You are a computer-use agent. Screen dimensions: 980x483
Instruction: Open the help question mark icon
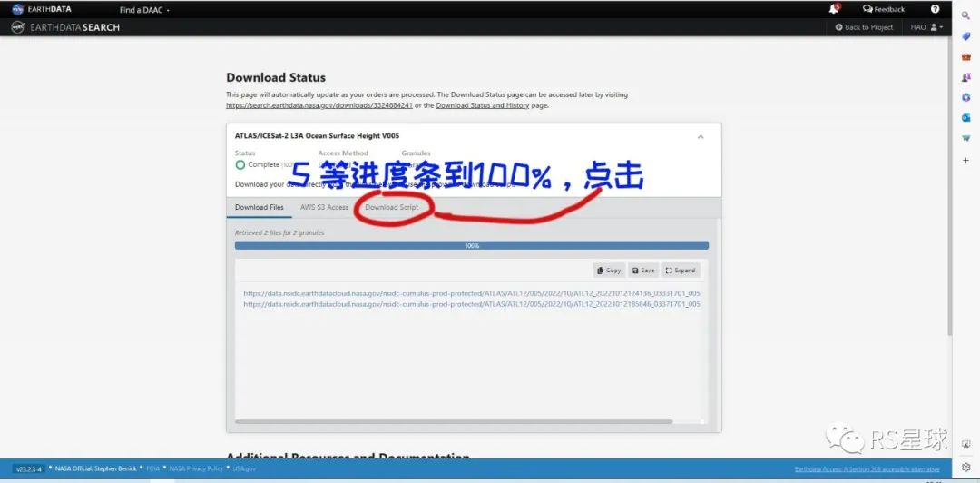(935, 9)
